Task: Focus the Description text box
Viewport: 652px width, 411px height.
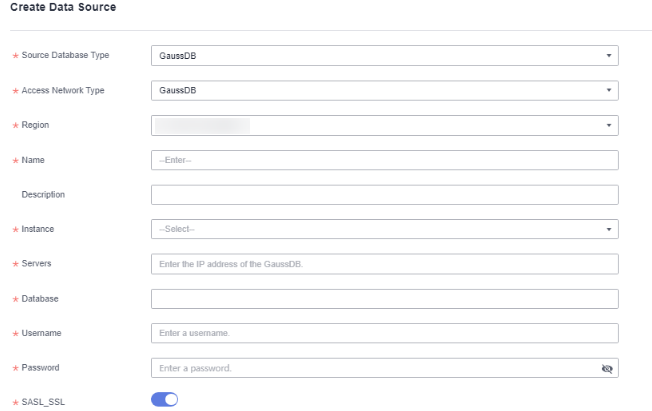Action: [385, 195]
